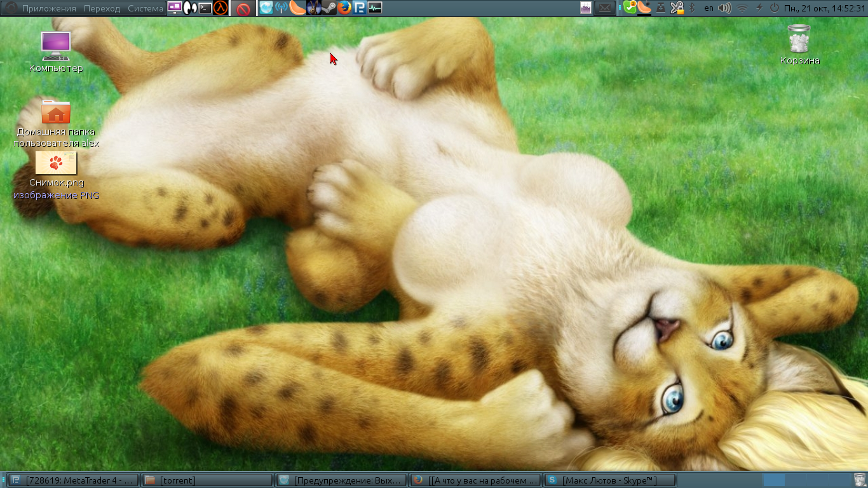Select the Корзина trash icon
The image size is (868, 488).
click(x=799, y=44)
